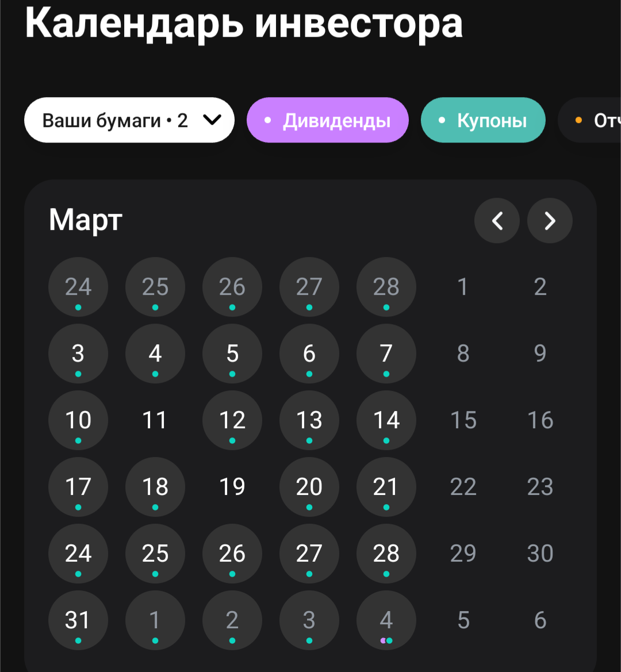Screen dimensions: 621x672
Task: Open events for March 14
Action: coord(386,420)
